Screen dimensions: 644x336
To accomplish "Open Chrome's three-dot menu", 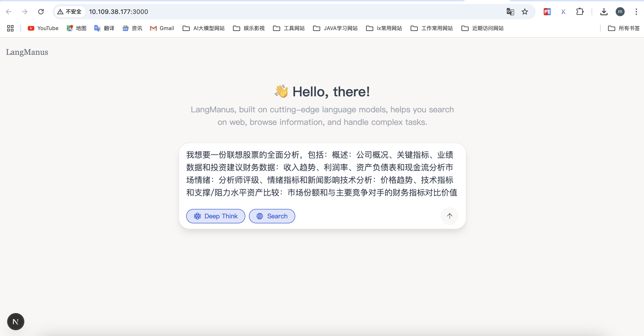I will tap(636, 12).
